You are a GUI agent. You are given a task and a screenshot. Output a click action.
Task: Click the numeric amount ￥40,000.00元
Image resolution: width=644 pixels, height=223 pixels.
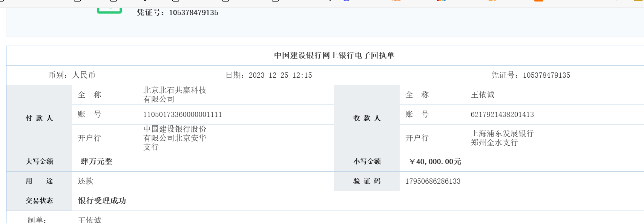(x=435, y=161)
